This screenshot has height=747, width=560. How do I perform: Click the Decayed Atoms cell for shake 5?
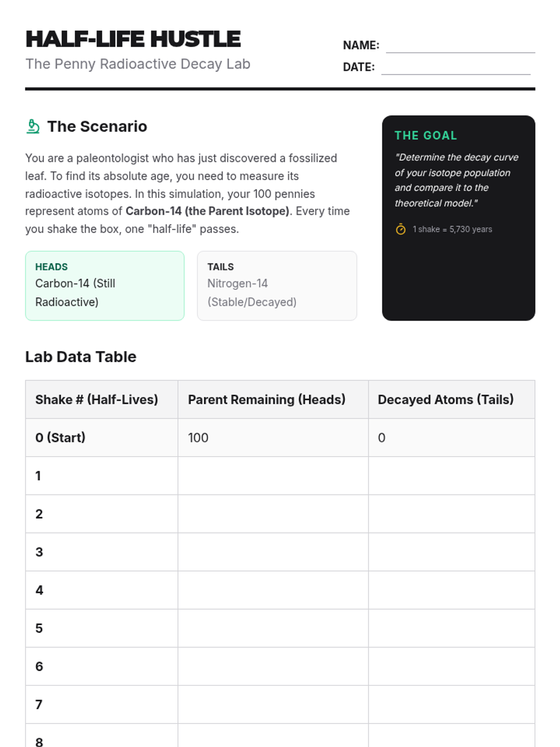[451, 628]
